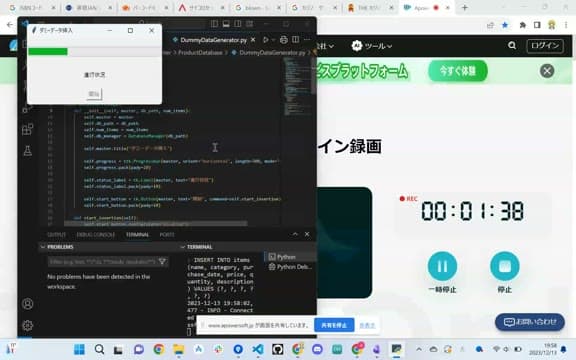This screenshot has height=360, width=576.
Task: Click the link beside 共有を停止 in the sharing bar
Action: 367,325
